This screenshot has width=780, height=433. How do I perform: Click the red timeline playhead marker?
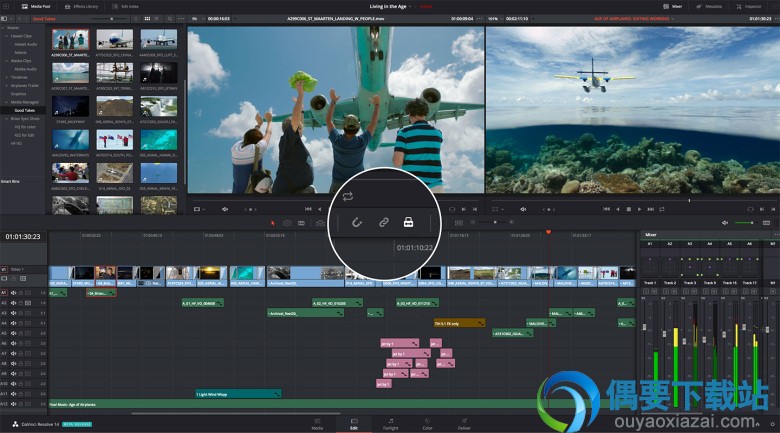549,232
